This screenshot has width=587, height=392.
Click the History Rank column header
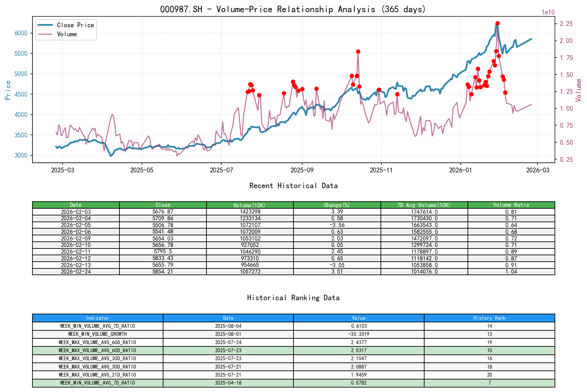(489, 318)
